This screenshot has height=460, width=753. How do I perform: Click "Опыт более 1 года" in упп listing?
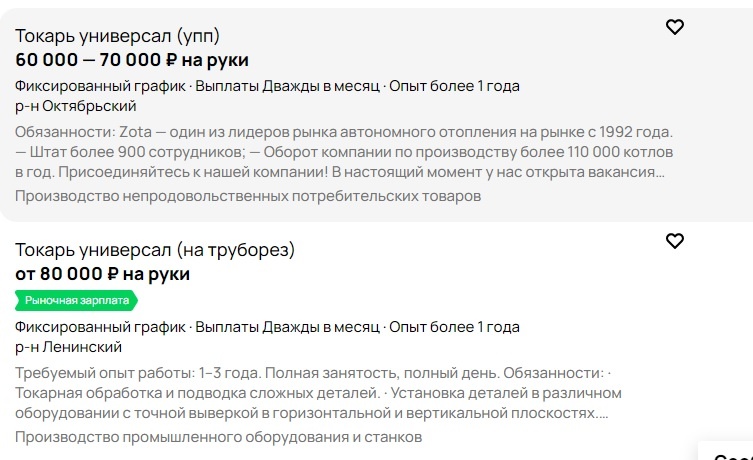click(454, 86)
